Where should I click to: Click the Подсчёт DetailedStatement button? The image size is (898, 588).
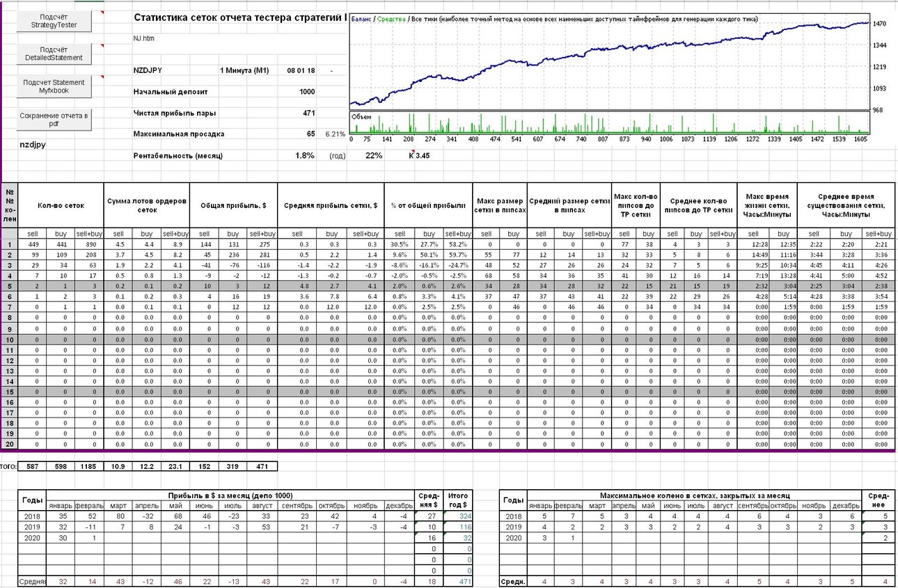coord(54,54)
